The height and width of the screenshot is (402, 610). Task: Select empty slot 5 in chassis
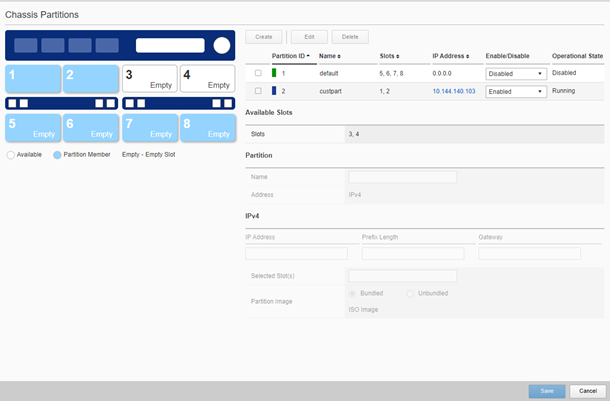pyautogui.click(x=32, y=125)
